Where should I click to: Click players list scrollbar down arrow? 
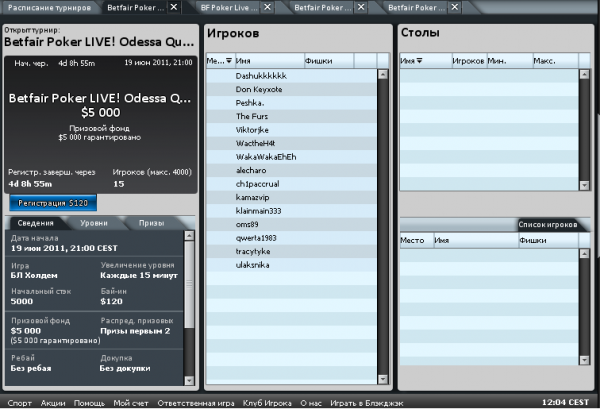(x=383, y=379)
